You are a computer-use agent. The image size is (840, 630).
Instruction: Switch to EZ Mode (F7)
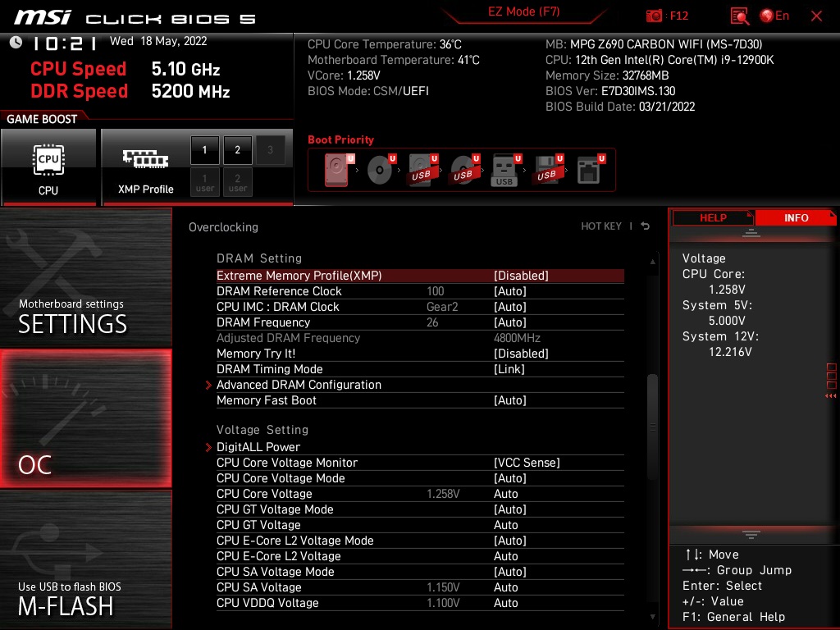pyautogui.click(x=523, y=11)
